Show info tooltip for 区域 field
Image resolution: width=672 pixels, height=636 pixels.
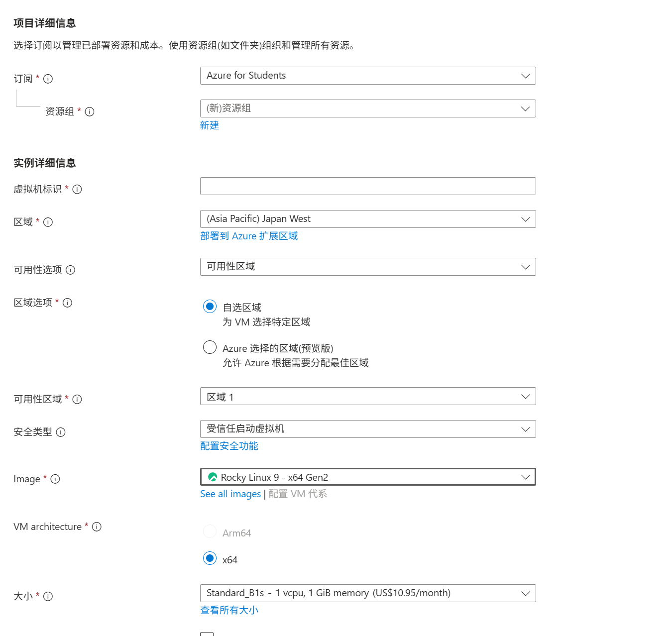pyautogui.click(x=48, y=222)
